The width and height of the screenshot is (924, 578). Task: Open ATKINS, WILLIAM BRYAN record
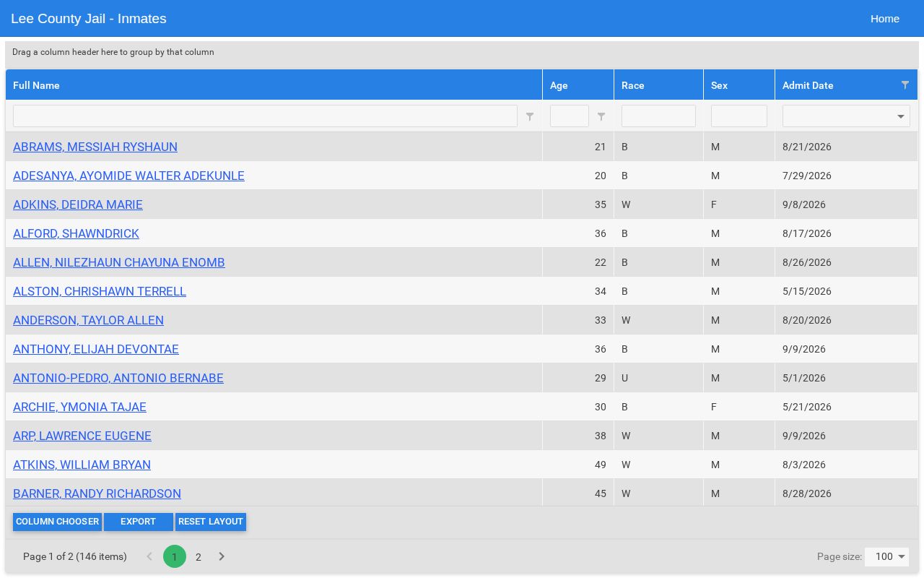(82, 465)
